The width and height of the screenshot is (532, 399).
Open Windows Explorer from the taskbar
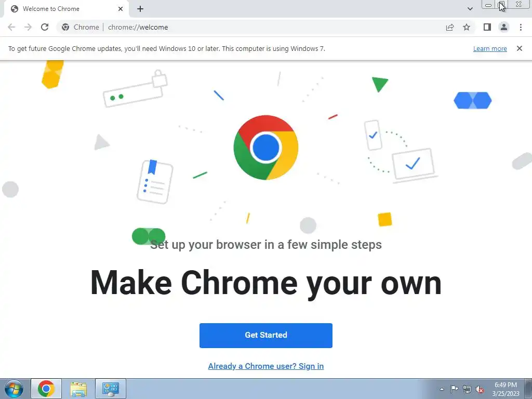(x=78, y=389)
